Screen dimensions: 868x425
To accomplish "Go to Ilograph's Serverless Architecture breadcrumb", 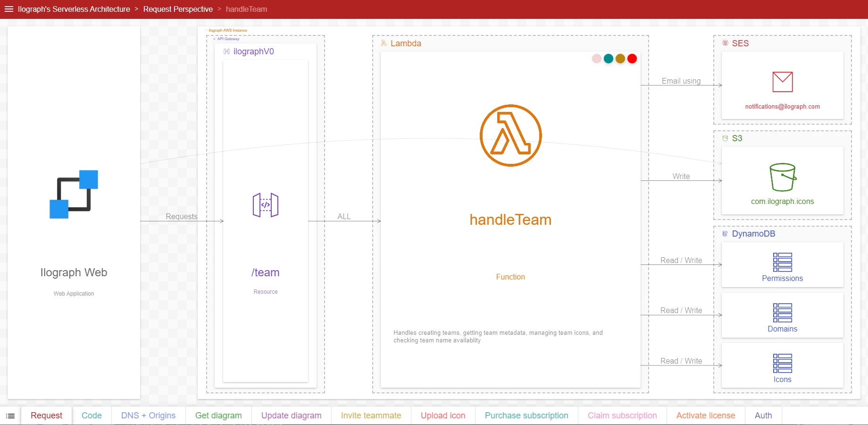I will point(74,9).
